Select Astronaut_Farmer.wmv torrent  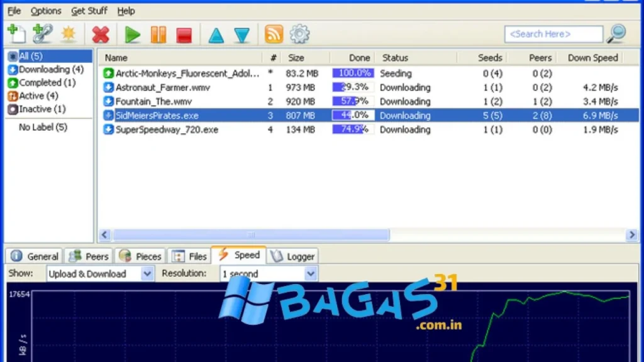tap(163, 87)
